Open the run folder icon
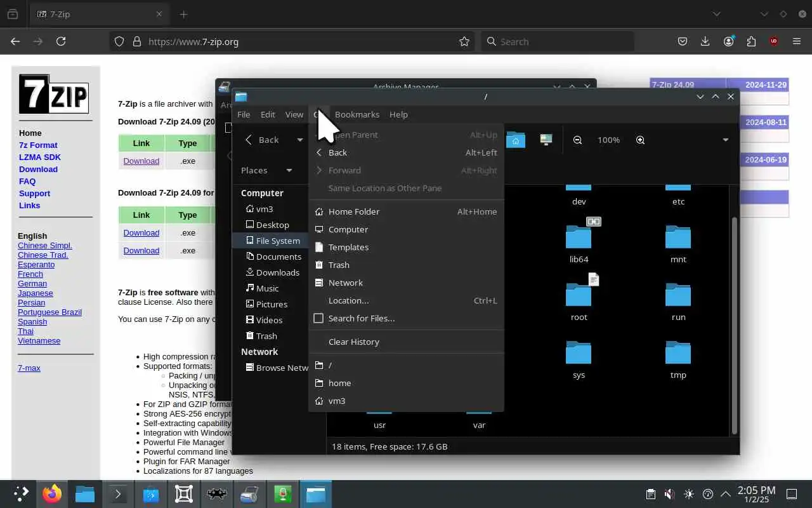This screenshot has height=508, width=812. pos(678,295)
